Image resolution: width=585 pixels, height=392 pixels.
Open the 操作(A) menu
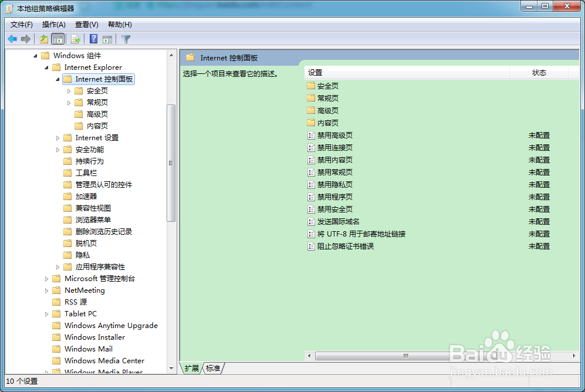[x=54, y=25]
